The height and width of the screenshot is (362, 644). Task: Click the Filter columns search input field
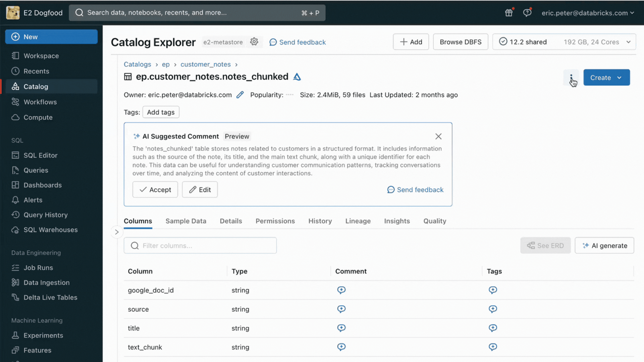pos(200,245)
